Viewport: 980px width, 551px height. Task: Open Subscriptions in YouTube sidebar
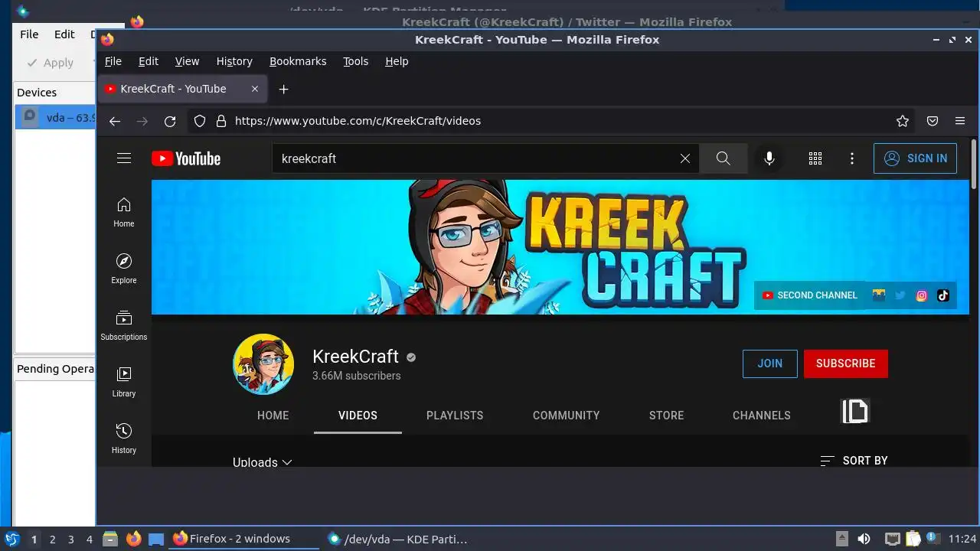tap(124, 326)
